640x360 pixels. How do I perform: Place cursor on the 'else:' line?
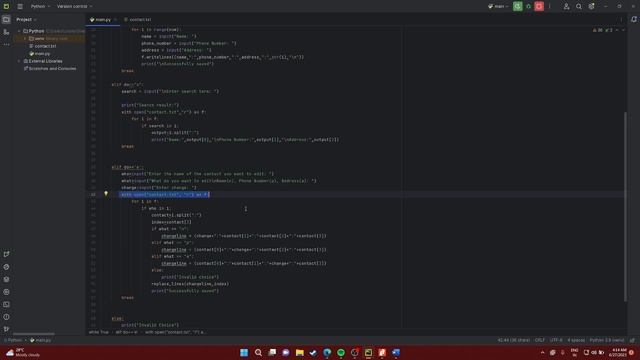[118, 318]
